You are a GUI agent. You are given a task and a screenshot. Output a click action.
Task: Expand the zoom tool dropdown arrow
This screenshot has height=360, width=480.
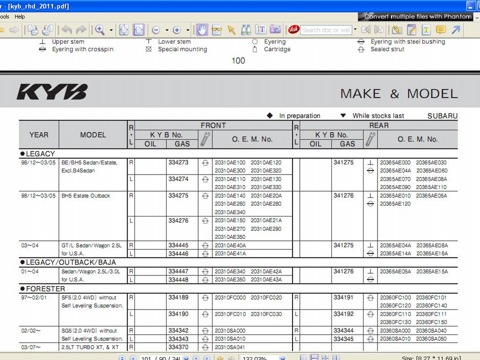pyautogui.click(x=111, y=30)
